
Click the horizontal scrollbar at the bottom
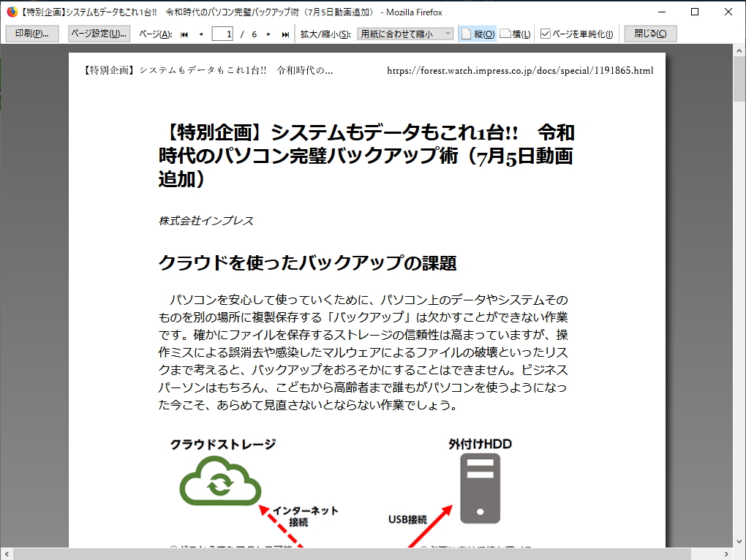tap(366, 555)
